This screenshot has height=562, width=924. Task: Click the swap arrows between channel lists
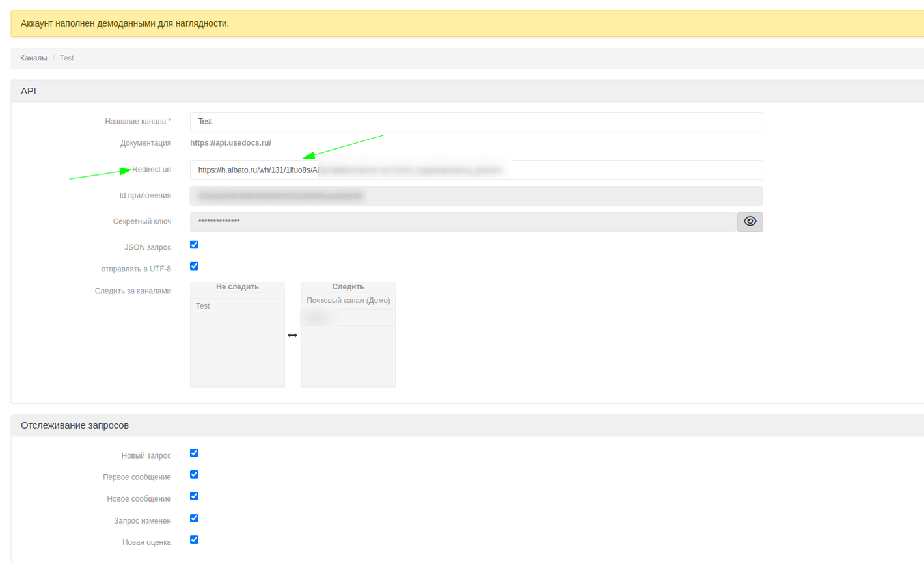click(292, 335)
